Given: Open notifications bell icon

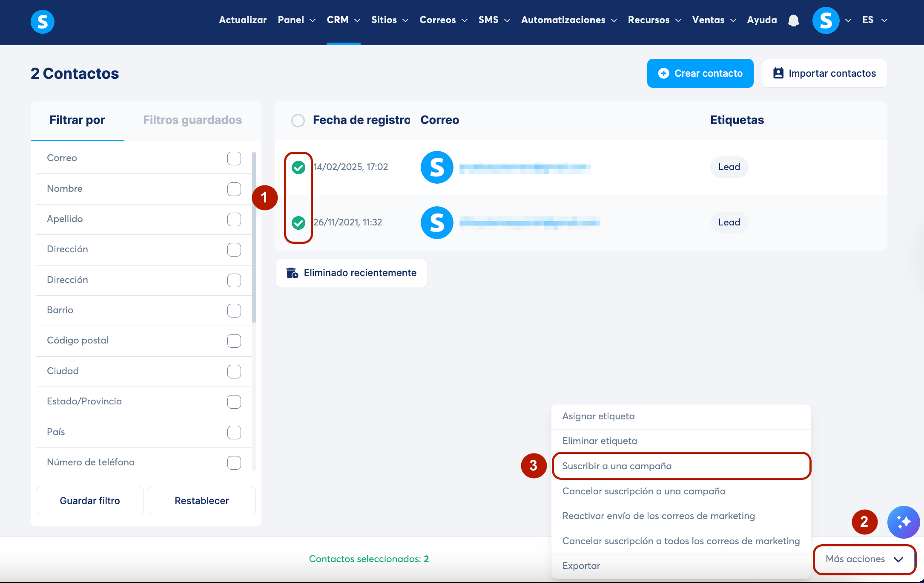Looking at the screenshot, I should tap(793, 20).
